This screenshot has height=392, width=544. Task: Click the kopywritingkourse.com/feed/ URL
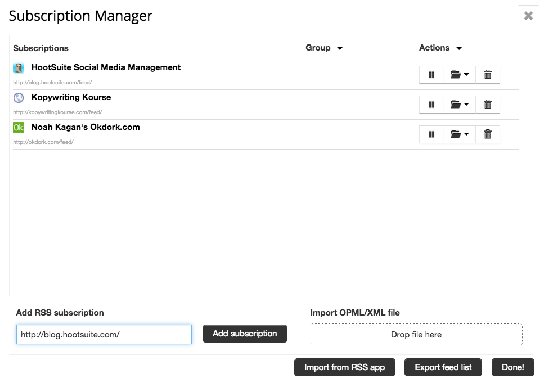point(57,112)
